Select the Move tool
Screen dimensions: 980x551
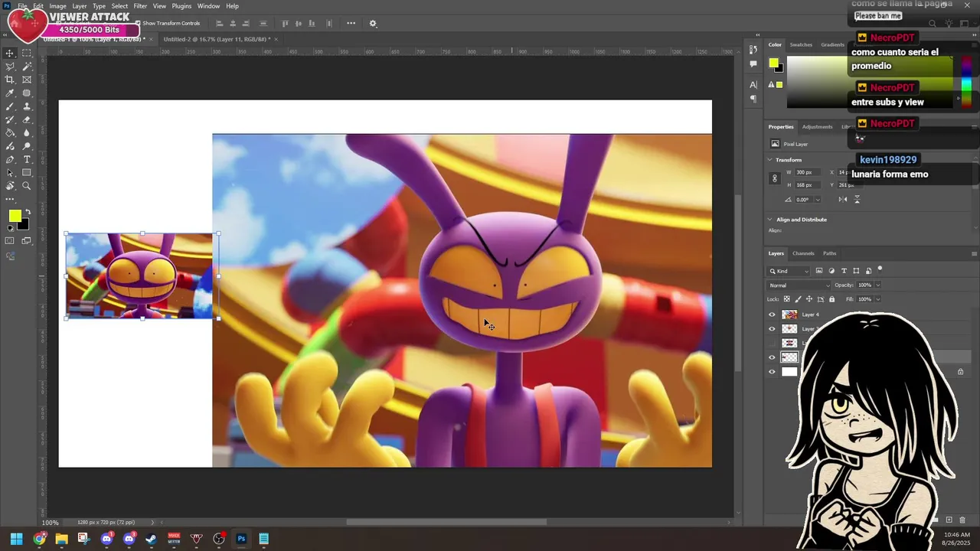pyautogui.click(x=10, y=53)
